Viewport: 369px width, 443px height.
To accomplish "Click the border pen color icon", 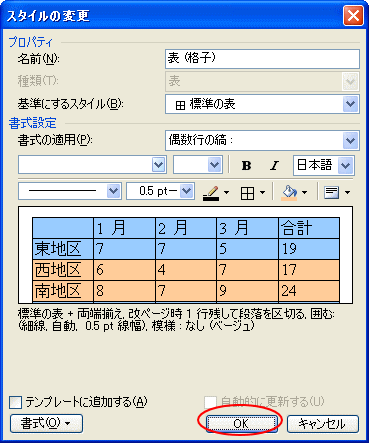I will 211,193.
